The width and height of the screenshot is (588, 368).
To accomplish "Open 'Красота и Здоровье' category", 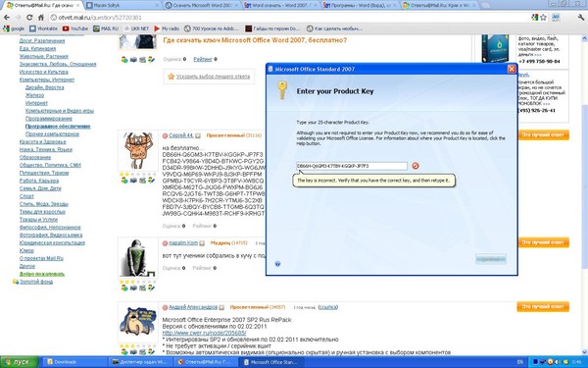I will (x=43, y=142).
